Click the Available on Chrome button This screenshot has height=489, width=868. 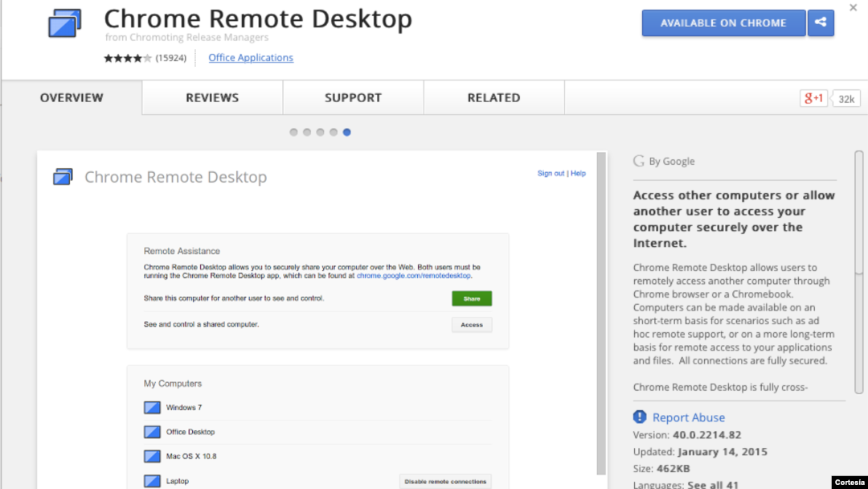[723, 23]
